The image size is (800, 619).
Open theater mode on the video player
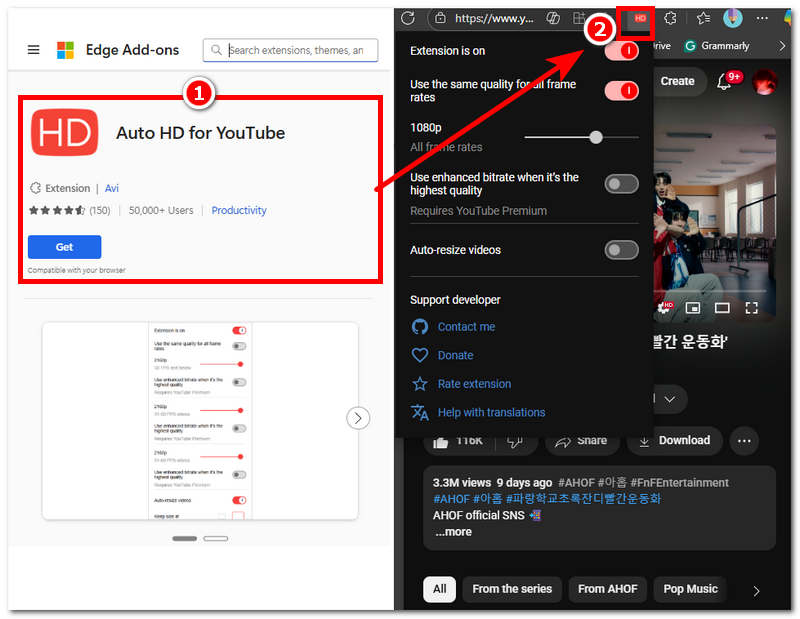coord(722,308)
